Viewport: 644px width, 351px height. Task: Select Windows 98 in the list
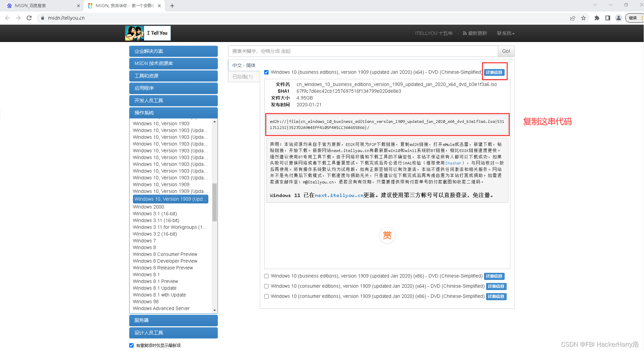(146, 302)
